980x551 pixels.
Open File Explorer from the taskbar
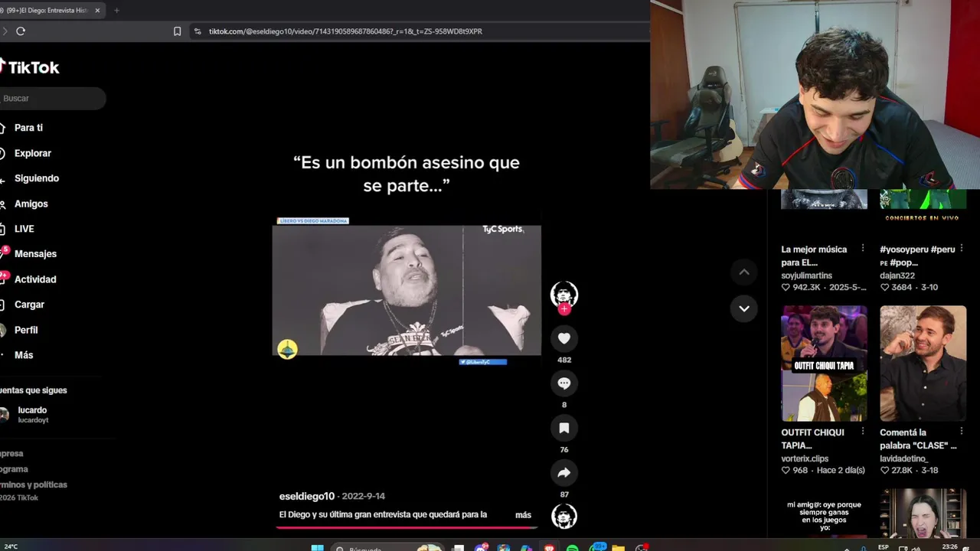[619, 548]
